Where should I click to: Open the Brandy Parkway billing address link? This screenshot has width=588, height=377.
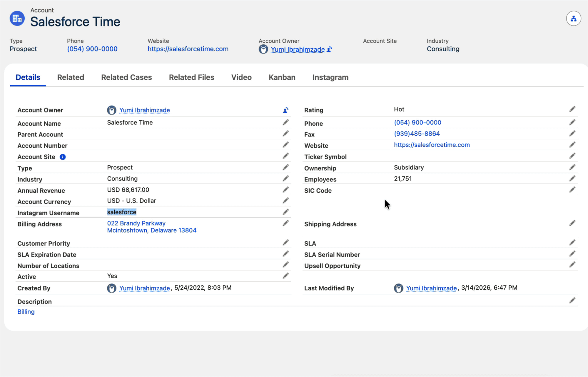coord(136,223)
